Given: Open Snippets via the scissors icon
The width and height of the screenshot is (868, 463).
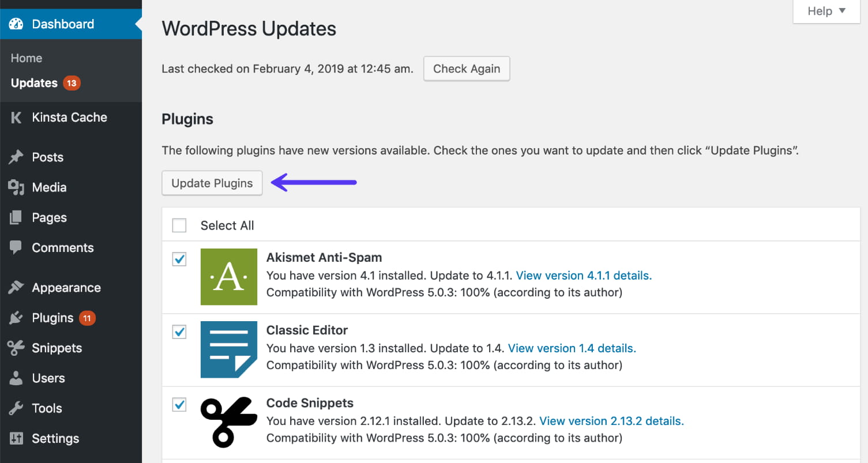Looking at the screenshot, I should point(16,348).
